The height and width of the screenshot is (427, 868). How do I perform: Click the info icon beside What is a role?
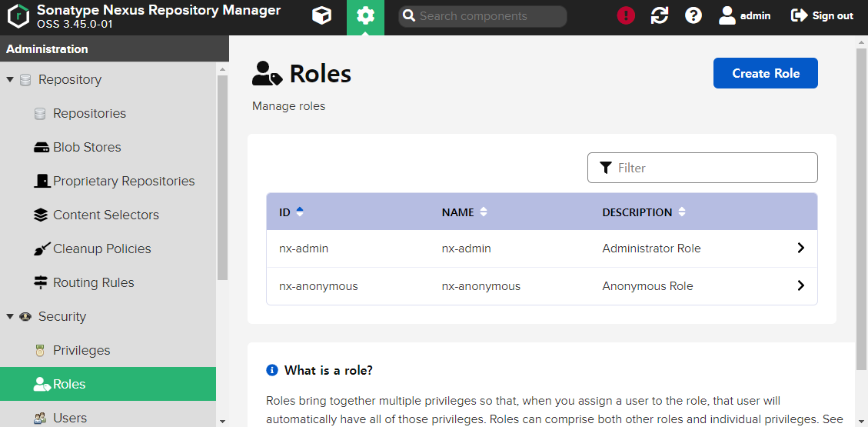point(272,370)
